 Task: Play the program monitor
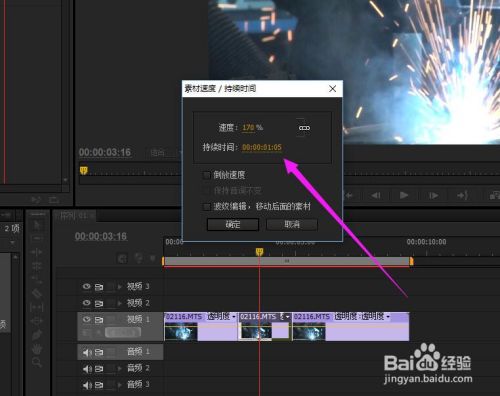tap(404, 195)
